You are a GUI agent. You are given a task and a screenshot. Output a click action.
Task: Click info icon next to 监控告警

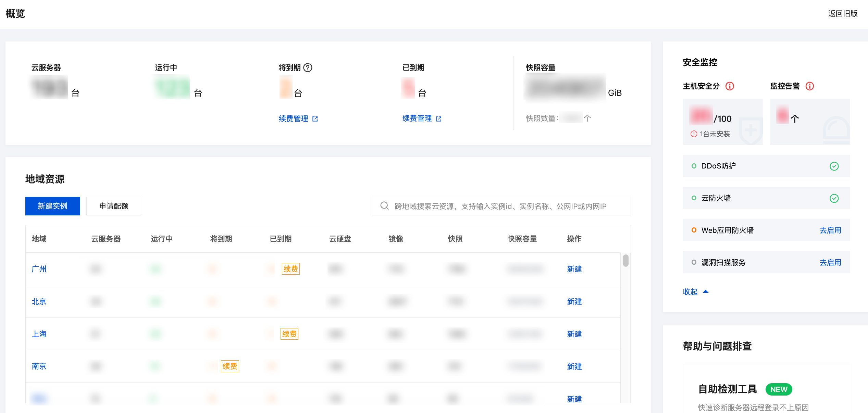tap(809, 86)
